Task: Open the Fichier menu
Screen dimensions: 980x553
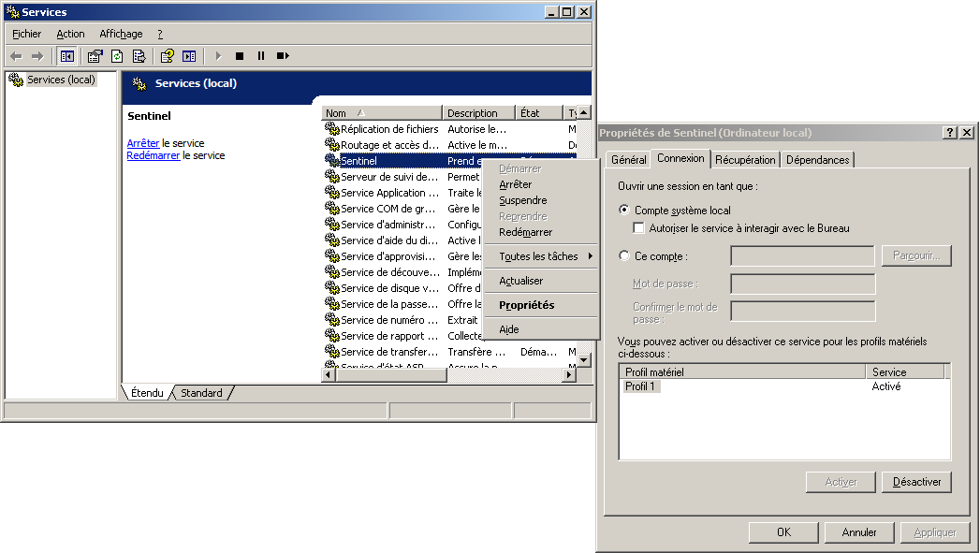Action: [27, 34]
